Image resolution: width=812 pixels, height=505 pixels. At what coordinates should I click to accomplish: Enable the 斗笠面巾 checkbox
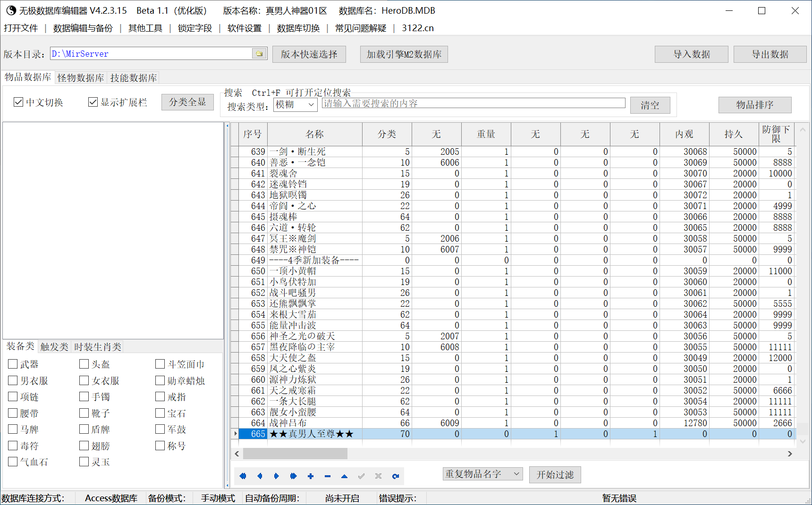click(x=160, y=364)
